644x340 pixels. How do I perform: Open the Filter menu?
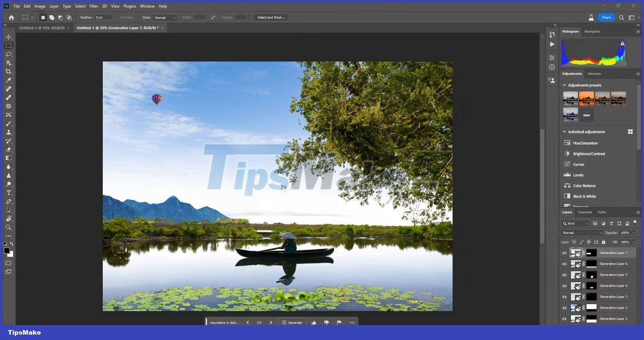[x=93, y=6]
